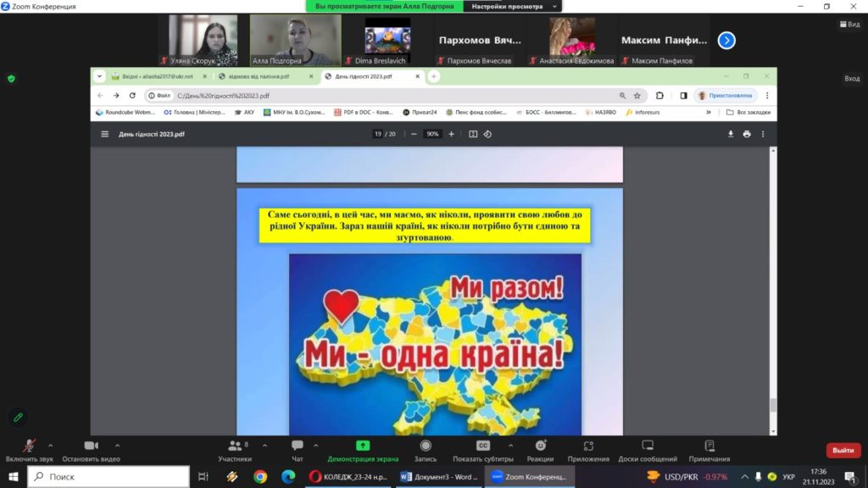
Task: Start Демонстрация экрана screen share
Action: click(x=363, y=451)
